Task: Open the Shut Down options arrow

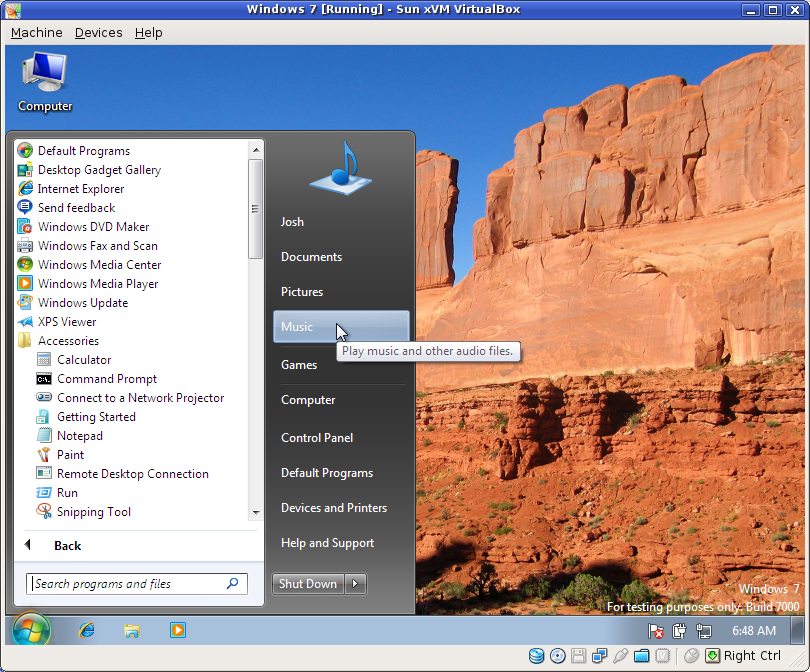Action: [355, 584]
